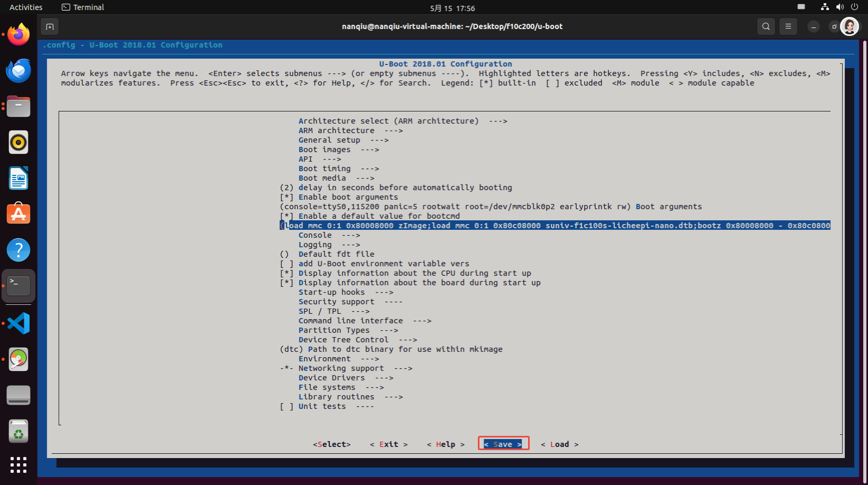Open General setup submenu
Viewport: 868px width, 485px height.
coord(344,140)
